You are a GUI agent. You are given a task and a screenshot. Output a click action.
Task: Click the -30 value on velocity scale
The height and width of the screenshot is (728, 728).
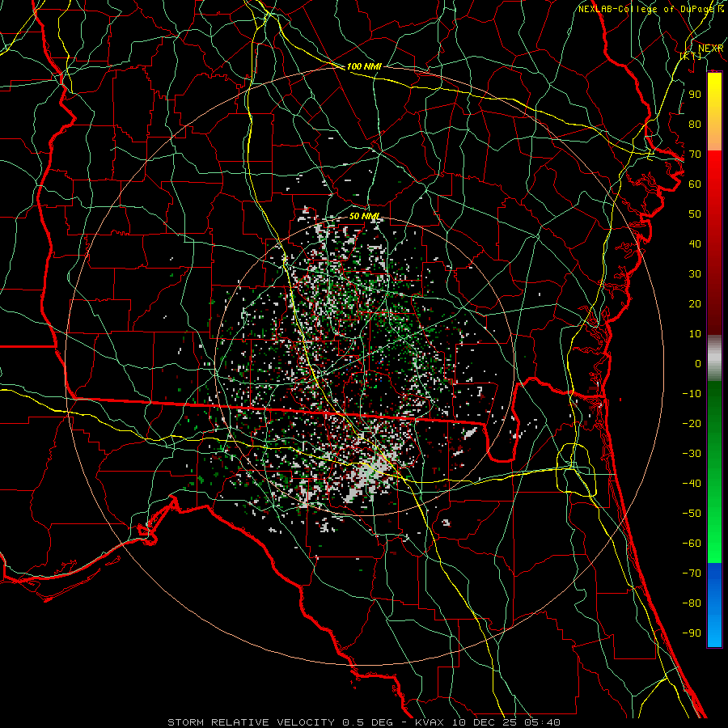(692, 454)
